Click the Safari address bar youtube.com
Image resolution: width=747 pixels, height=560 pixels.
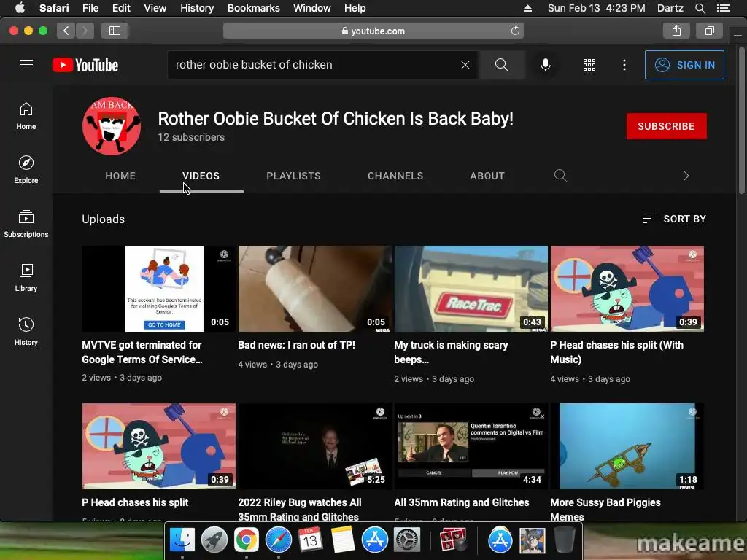(373, 31)
